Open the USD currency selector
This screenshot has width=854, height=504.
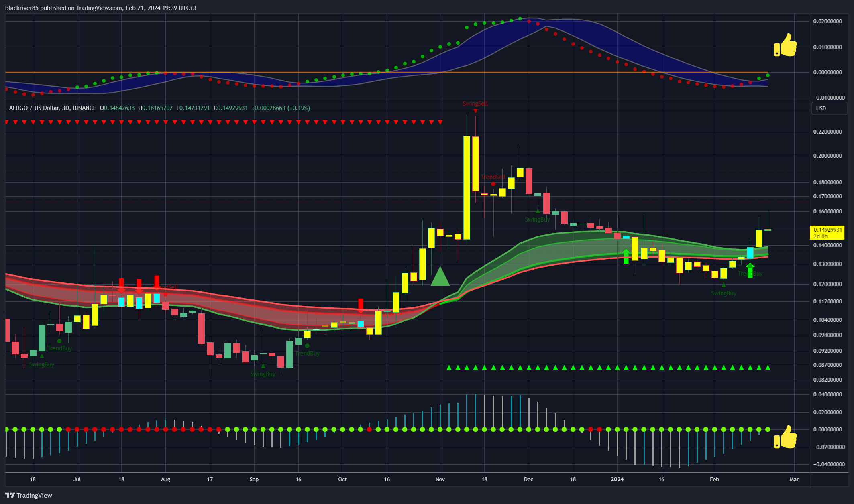[829, 108]
